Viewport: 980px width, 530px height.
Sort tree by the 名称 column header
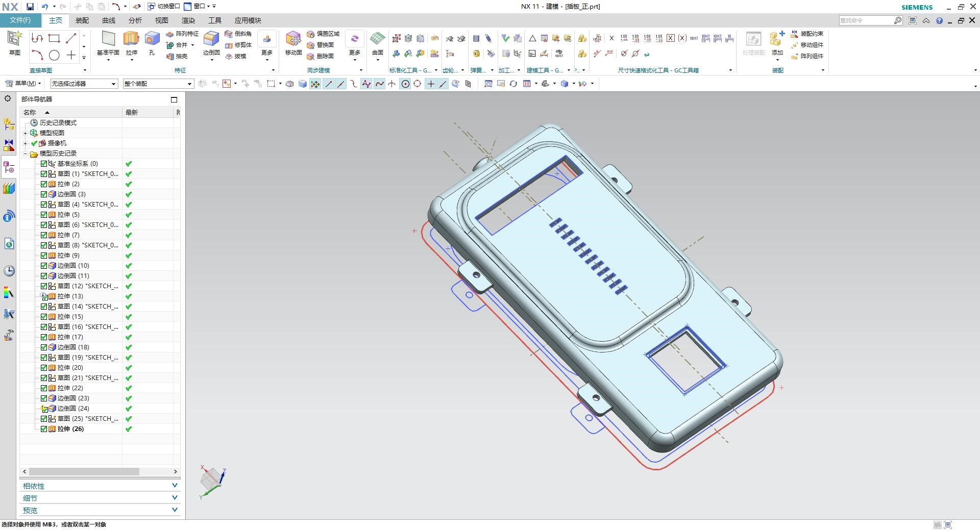71,112
